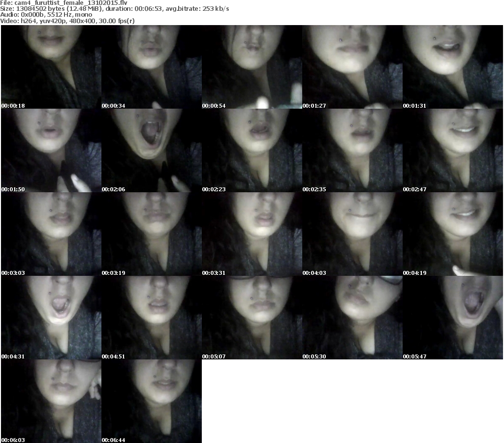Select the thumbnail timestamped 00:03:19

point(152,234)
